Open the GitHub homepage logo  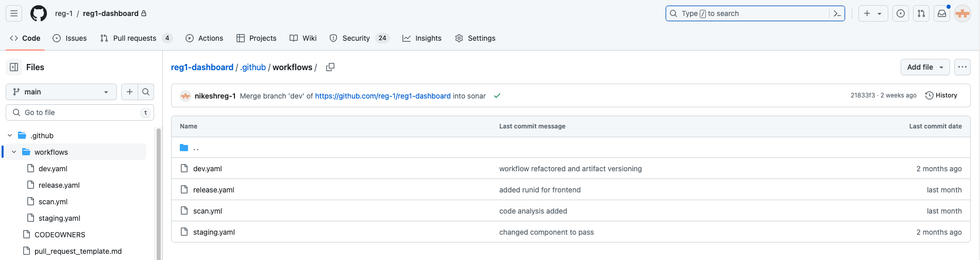(x=39, y=13)
